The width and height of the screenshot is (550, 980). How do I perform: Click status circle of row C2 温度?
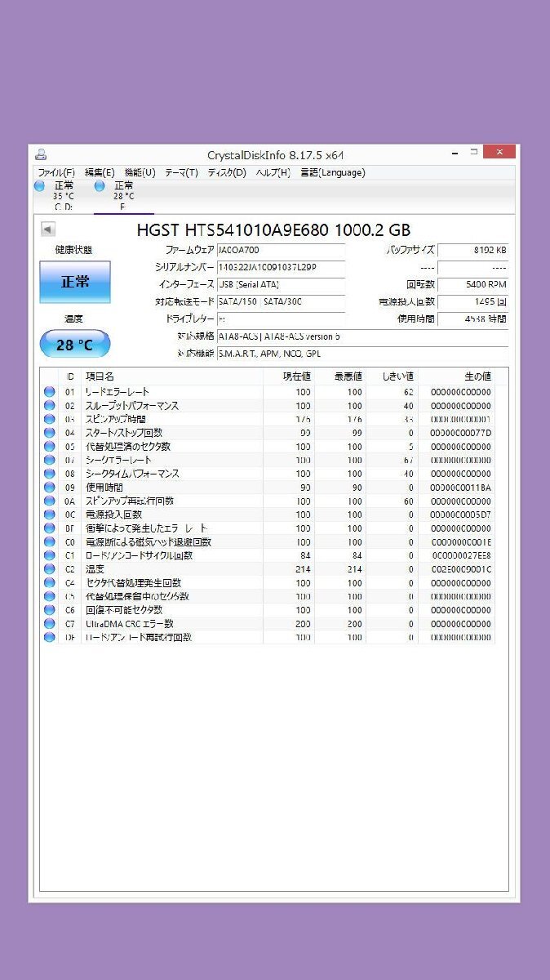coord(50,569)
